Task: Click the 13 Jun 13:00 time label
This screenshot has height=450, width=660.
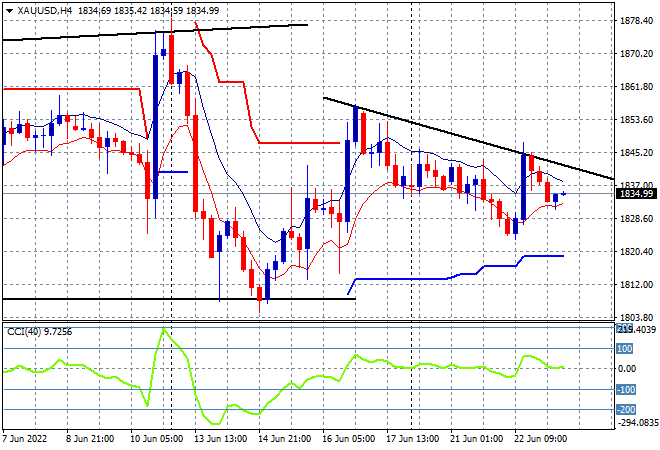Action: pyautogui.click(x=221, y=439)
